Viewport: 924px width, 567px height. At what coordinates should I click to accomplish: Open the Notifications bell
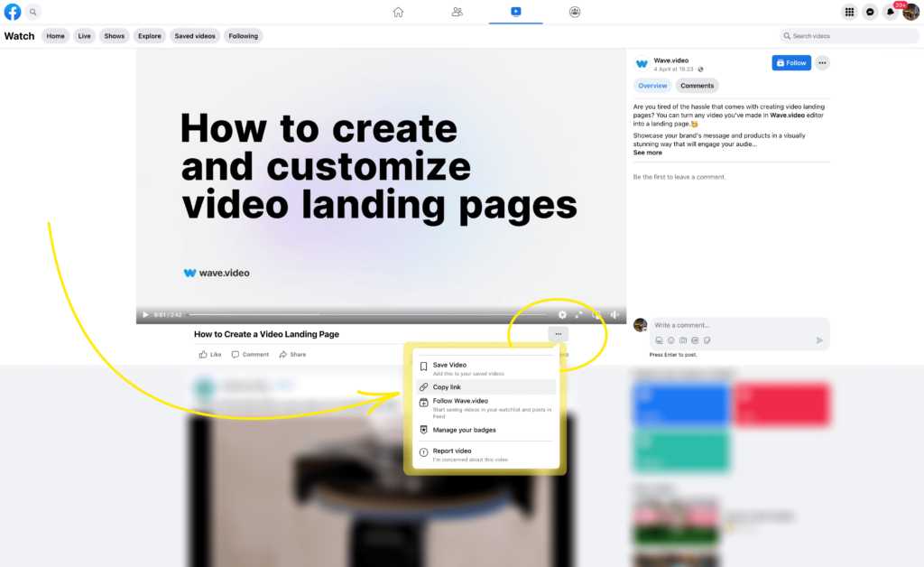891,12
